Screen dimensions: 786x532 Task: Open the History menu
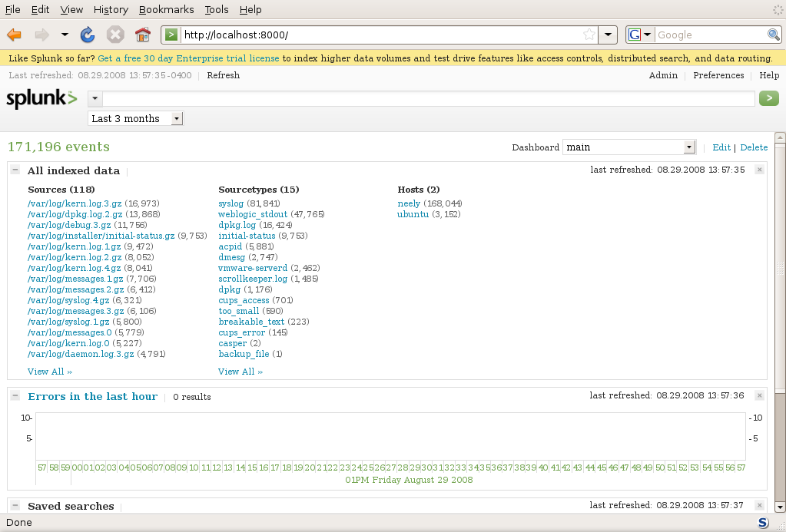(111, 9)
